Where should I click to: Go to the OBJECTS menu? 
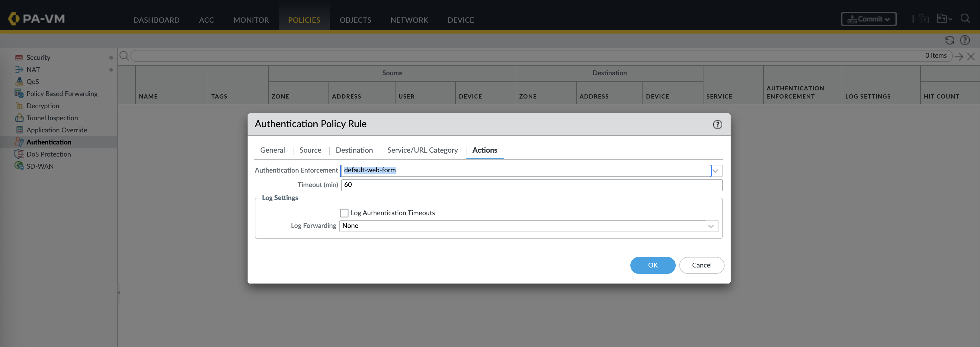(355, 20)
